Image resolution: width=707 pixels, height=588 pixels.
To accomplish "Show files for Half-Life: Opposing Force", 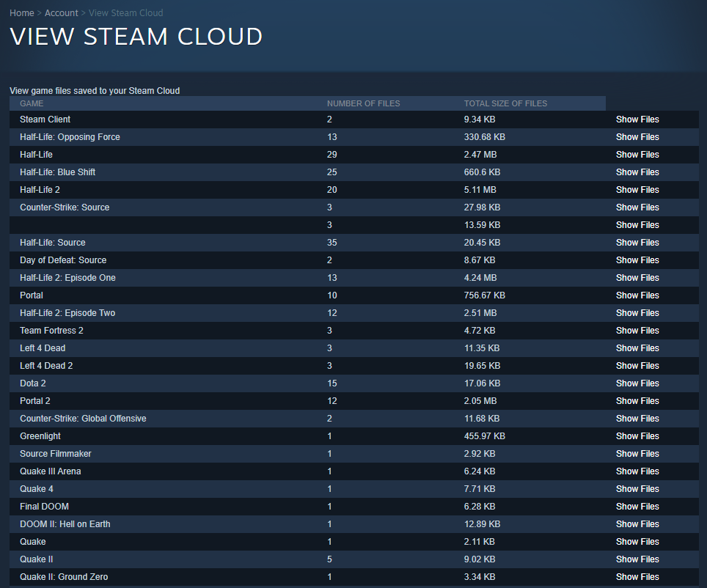I will coord(637,136).
